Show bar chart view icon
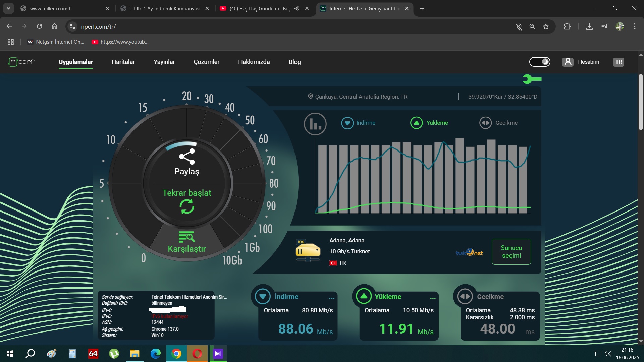The image size is (644, 362). point(315,124)
